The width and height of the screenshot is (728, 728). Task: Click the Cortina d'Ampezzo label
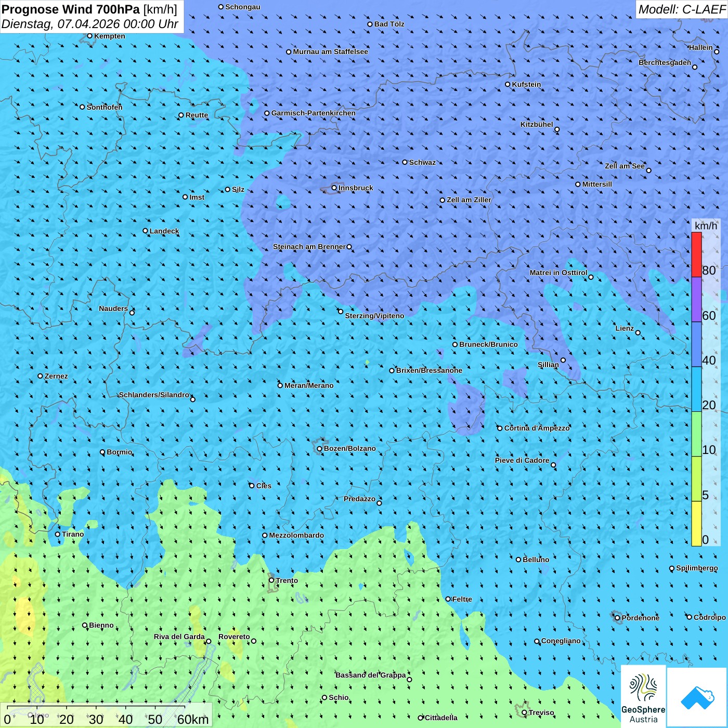(537, 428)
